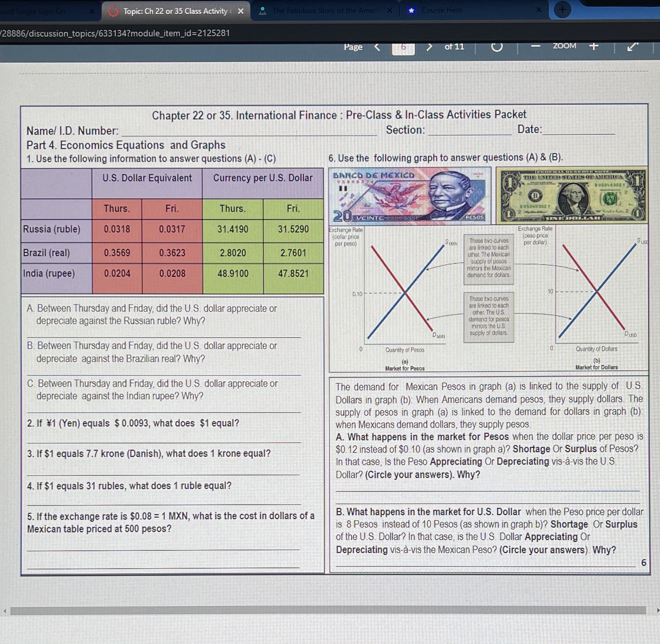The height and width of the screenshot is (644, 660).
Task: Open a new browser tab with the plus button
Action: click(x=563, y=9)
